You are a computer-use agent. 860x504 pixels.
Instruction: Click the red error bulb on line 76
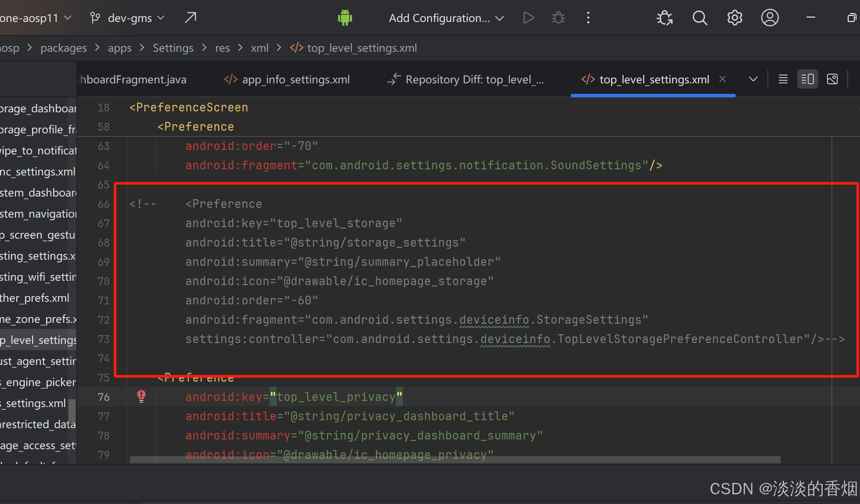point(141,396)
